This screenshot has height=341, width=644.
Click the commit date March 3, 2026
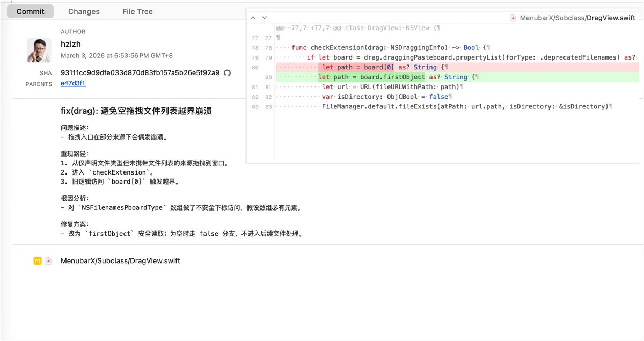click(x=116, y=55)
